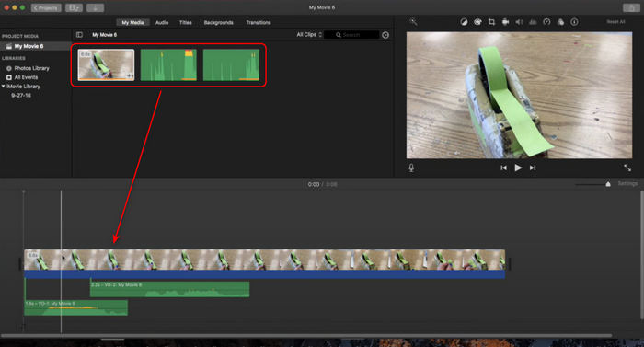Open browser settings gear icon
Screen dimensions: 644x347
pyautogui.click(x=385, y=35)
